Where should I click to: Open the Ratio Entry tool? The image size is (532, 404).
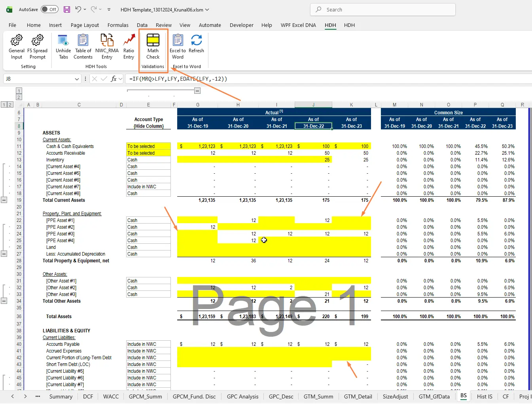point(129,47)
